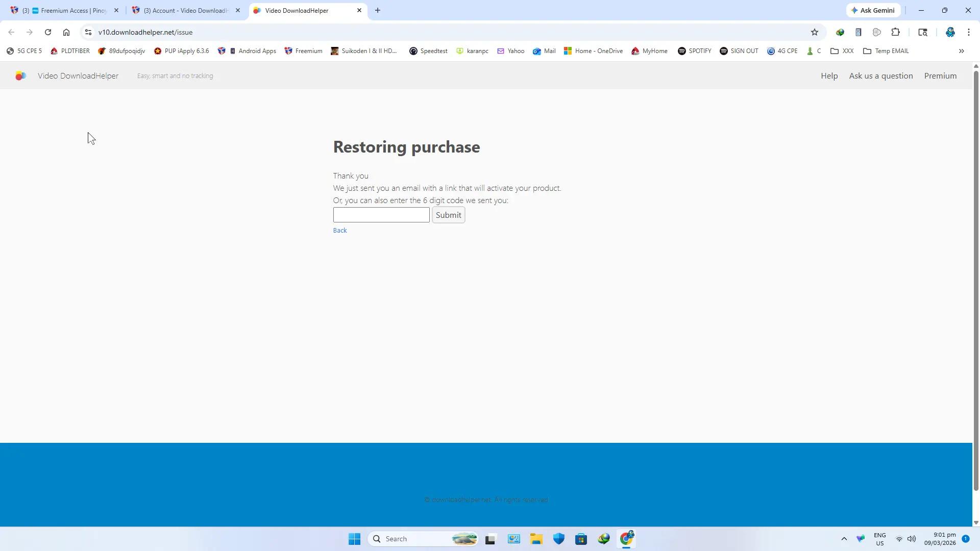Viewport: 980px width, 551px height.
Task: Open PLDTFIBER bookmark
Action: tap(70, 51)
